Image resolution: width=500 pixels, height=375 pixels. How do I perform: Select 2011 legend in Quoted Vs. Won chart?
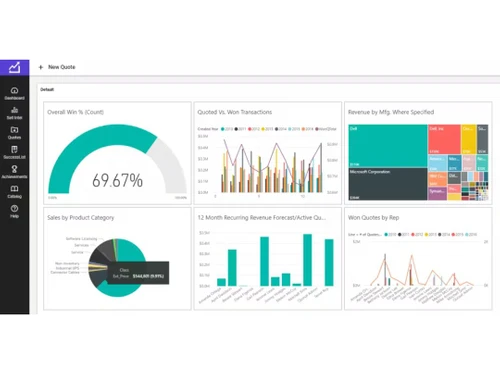pos(240,129)
